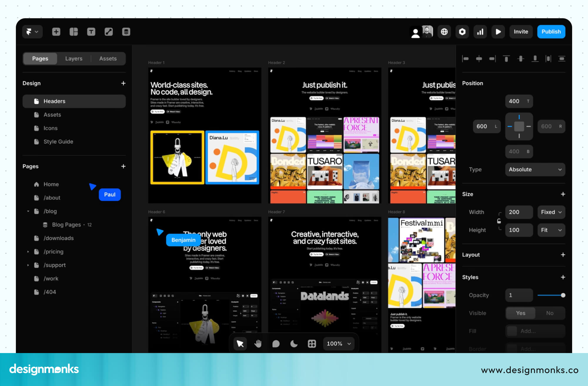
Task: Select the Text tool in toolbar
Action: pyautogui.click(x=91, y=32)
